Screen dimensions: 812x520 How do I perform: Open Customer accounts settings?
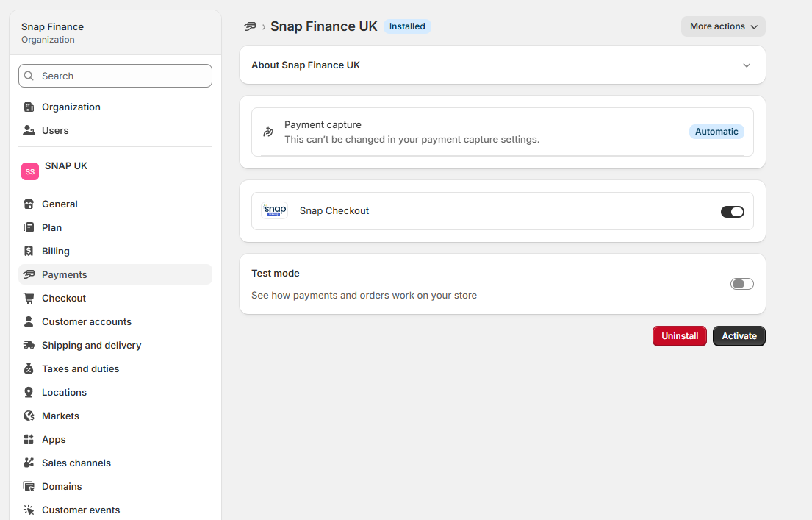pyautogui.click(x=115, y=321)
